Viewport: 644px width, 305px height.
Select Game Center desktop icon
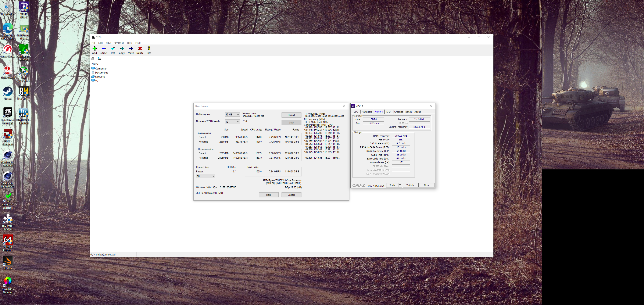pos(8,51)
